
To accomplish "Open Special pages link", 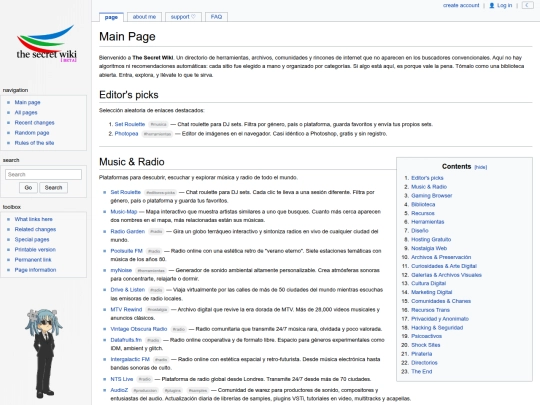I will [32, 239].
